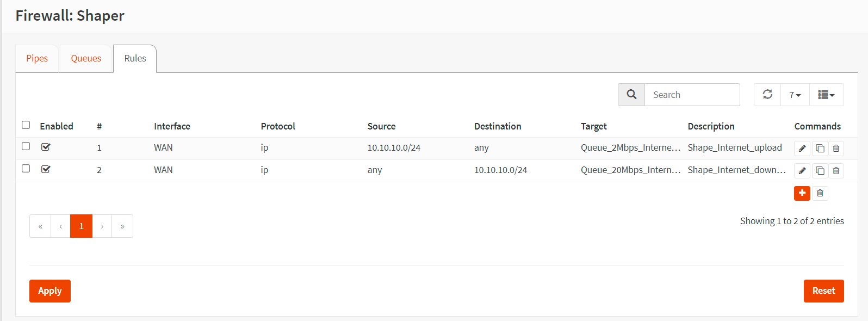Edit the Shape_Internet_download rule
The height and width of the screenshot is (321, 868).
802,171
